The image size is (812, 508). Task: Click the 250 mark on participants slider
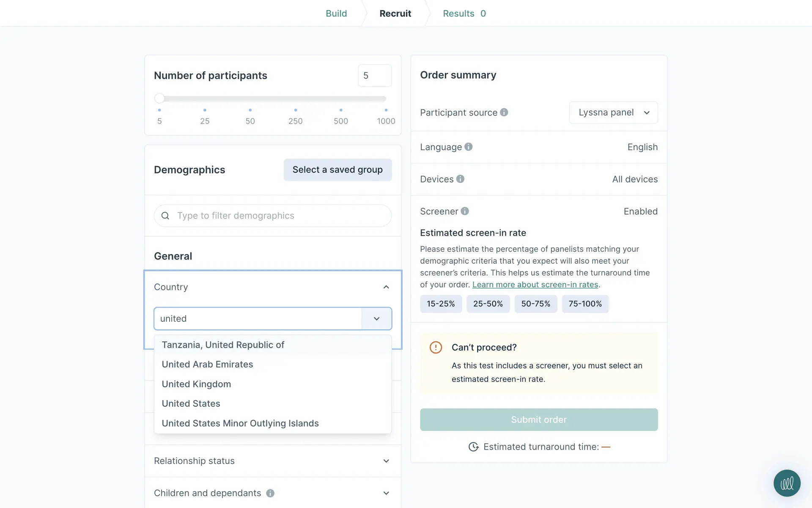point(295,110)
